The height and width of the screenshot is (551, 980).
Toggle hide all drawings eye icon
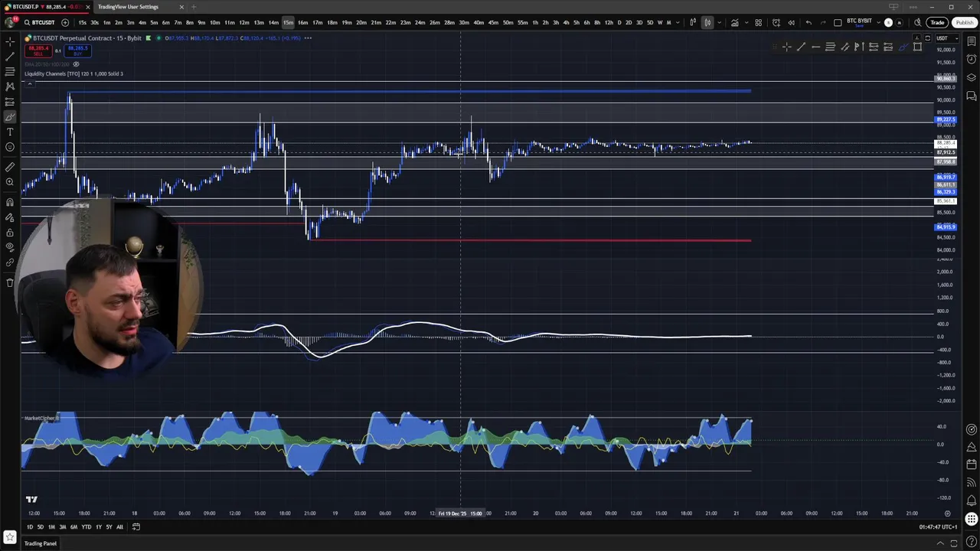pyautogui.click(x=9, y=247)
